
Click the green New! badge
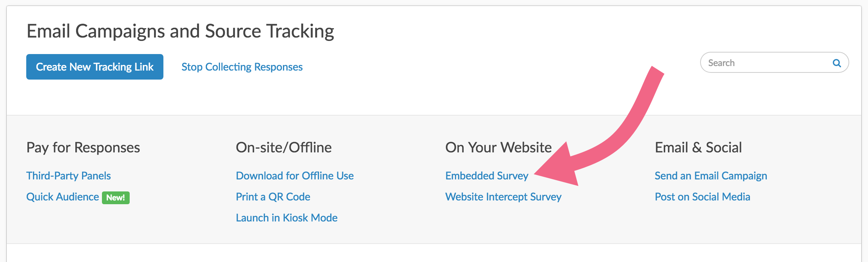pos(115,197)
